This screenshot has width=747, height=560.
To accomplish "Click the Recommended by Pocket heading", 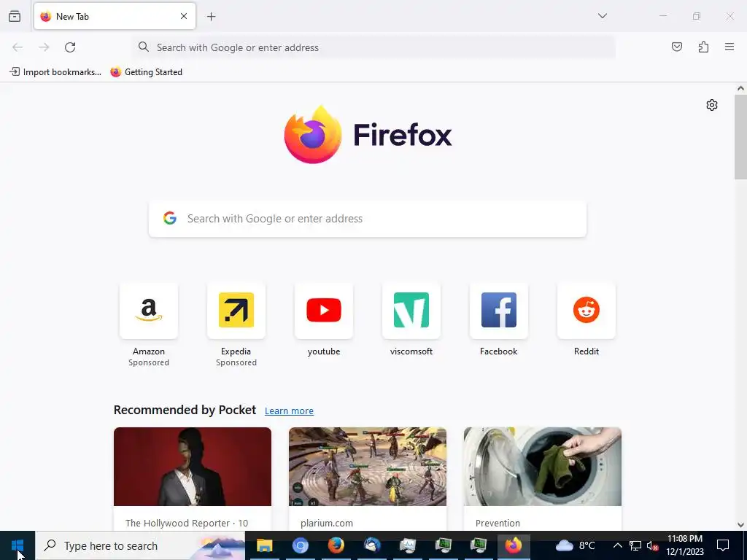I will point(185,410).
